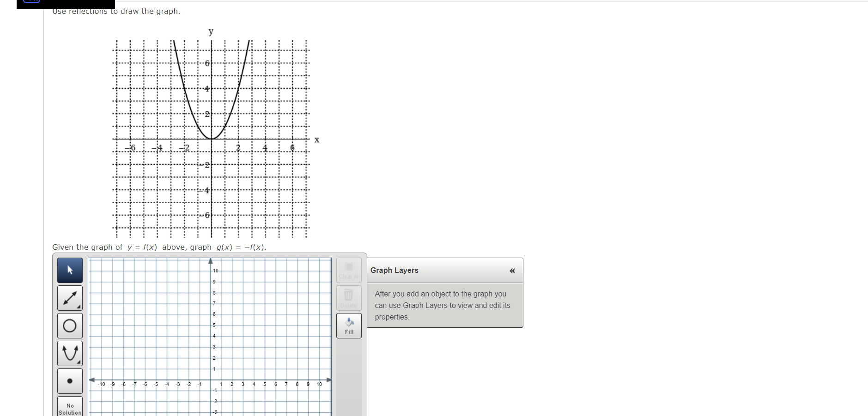Select the arrow selection tool
This screenshot has width=868, height=416.
(x=70, y=270)
